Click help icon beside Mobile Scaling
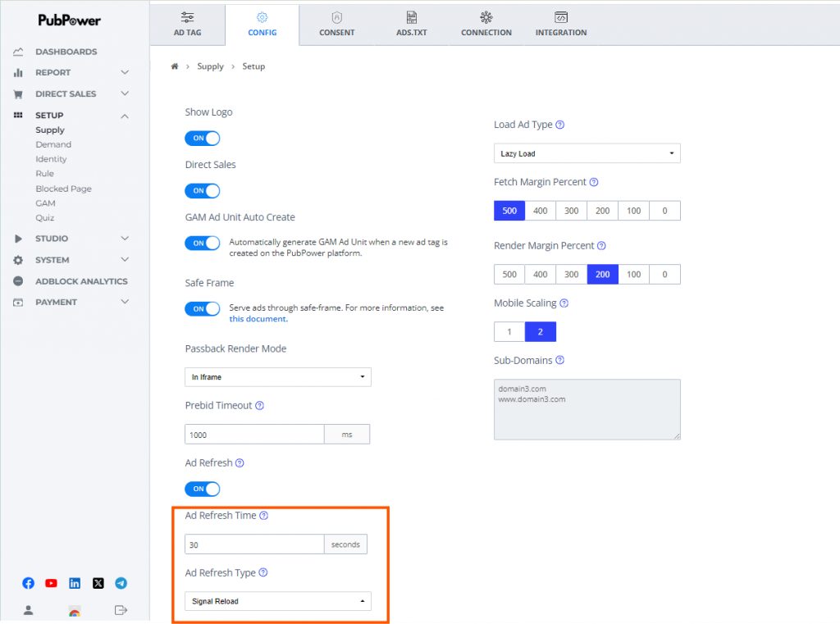The image size is (840, 624). tap(564, 303)
